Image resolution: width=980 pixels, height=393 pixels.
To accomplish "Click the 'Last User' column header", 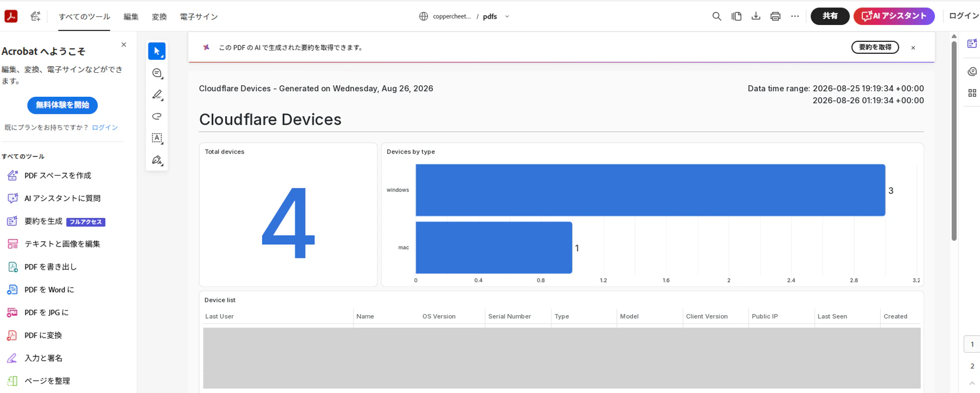I will (220, 317).
